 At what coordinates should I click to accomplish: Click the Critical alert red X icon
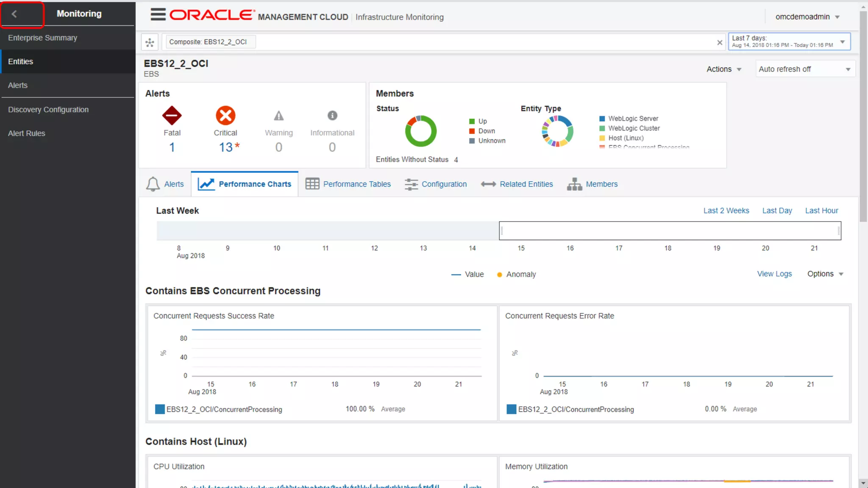(x=225, y=116)
